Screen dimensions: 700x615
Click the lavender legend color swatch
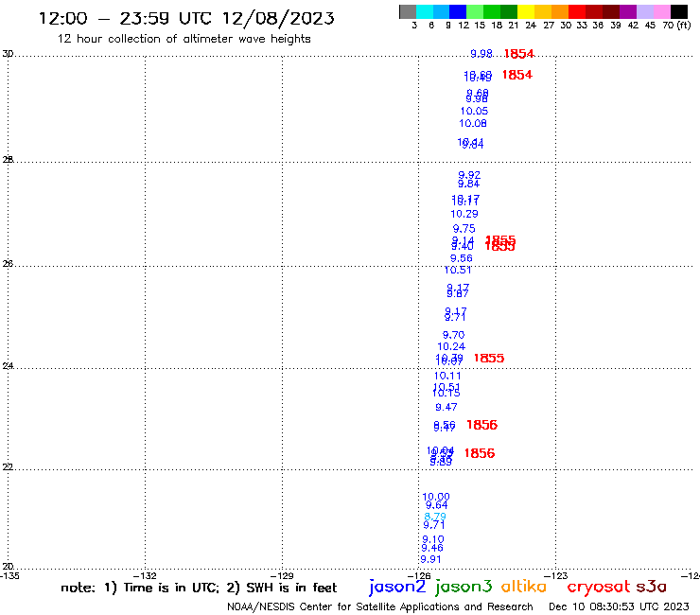[x=644, y=12]
